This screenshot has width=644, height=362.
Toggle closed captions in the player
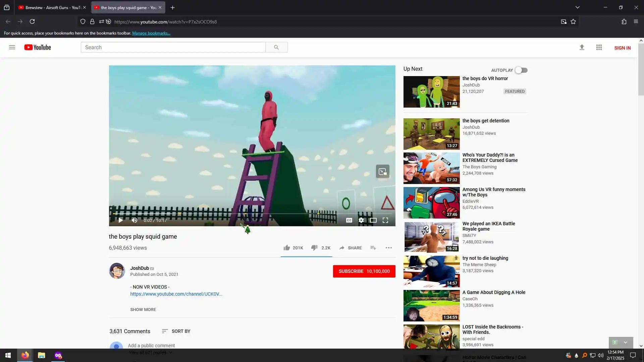click(349, 220)
